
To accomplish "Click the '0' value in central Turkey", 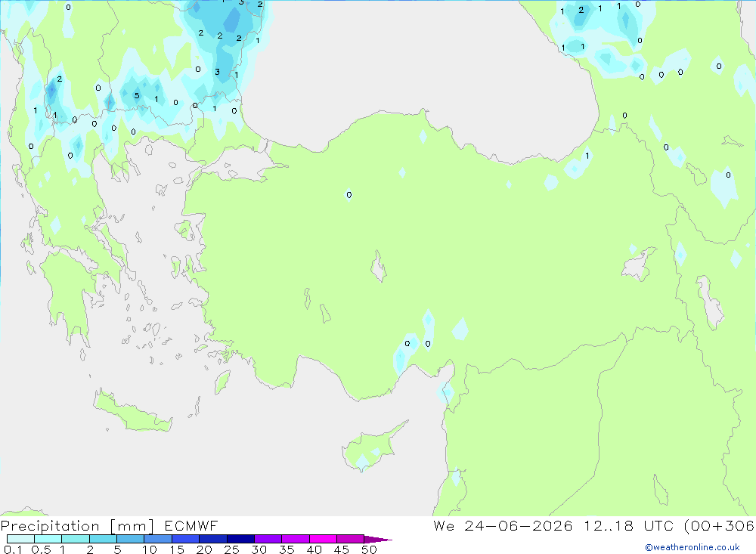I will [349, 195].
